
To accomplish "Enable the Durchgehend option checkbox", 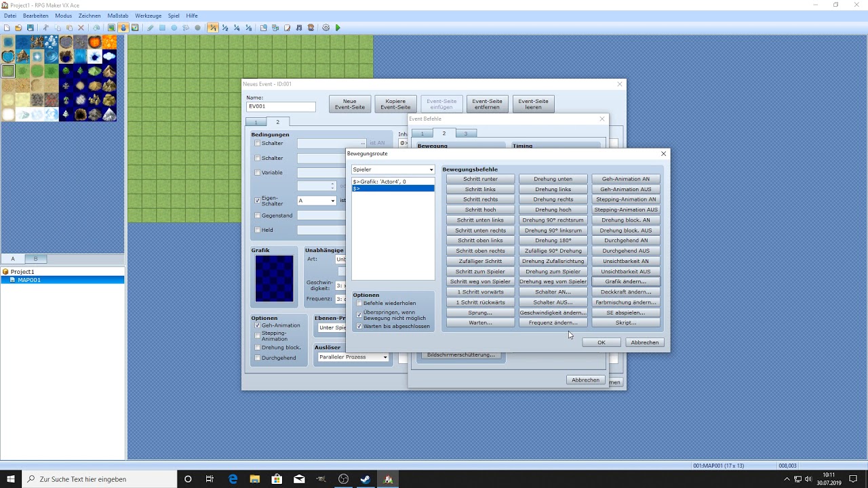I will pyautogui.click(x=258, y=358).
